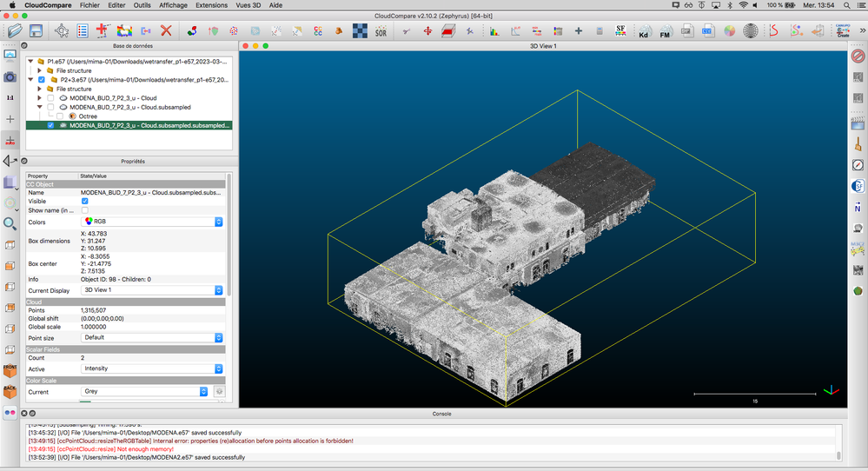Viewport: 868px width, 471px height.
Task: Click the Kd tree toolbar icon
Action: pyautogui.click(x=644, y=32)
